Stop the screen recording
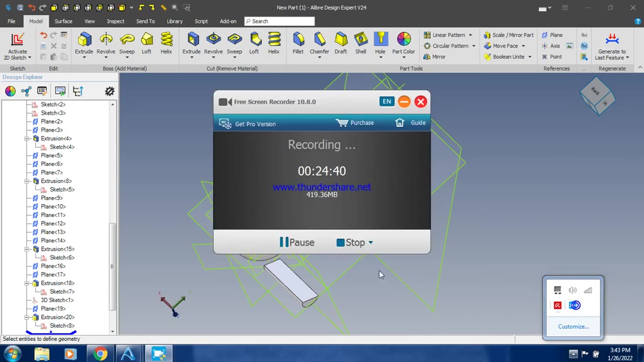This screenshot has height=362, width=644. click(351, 242)
